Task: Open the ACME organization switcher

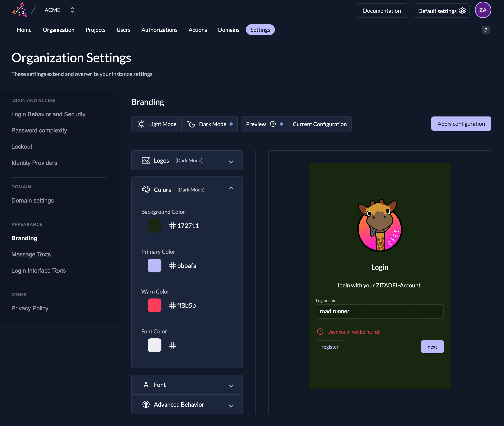Action: coord(59,10)
